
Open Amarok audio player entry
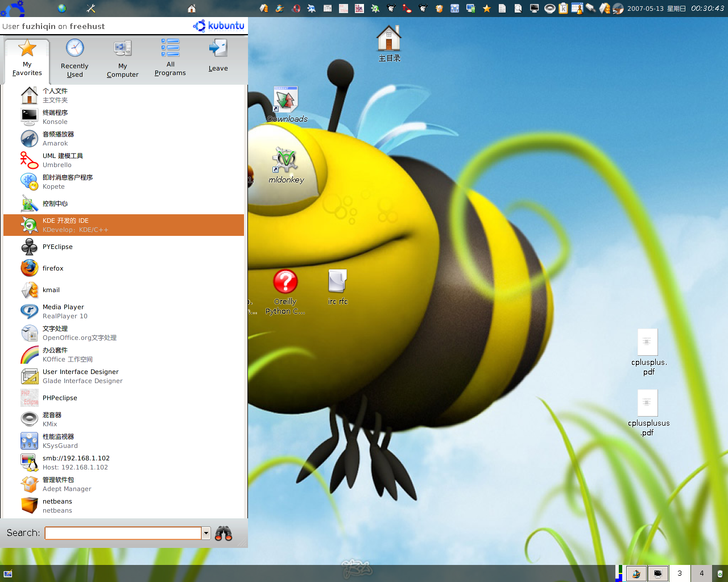(124, 139)
